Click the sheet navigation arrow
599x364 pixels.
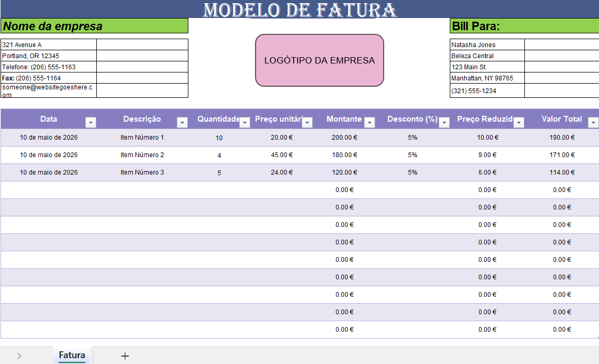pos(20,355)
